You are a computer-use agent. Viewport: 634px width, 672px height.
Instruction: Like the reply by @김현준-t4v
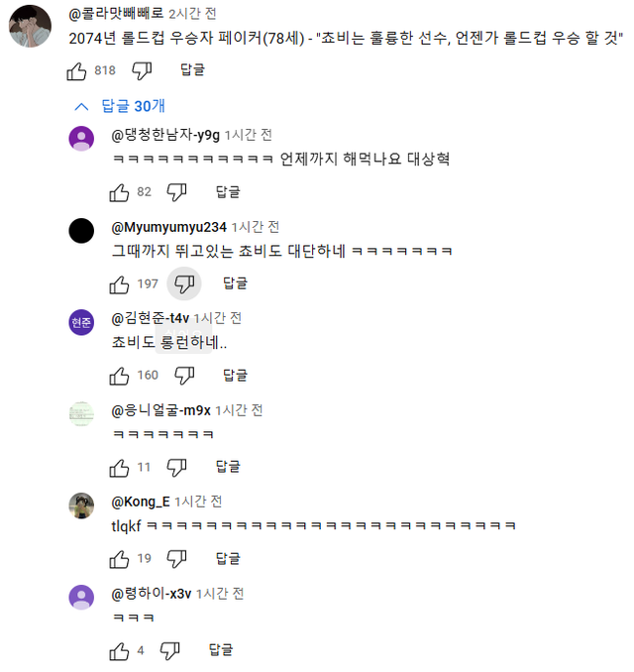(x=119, y=376)
